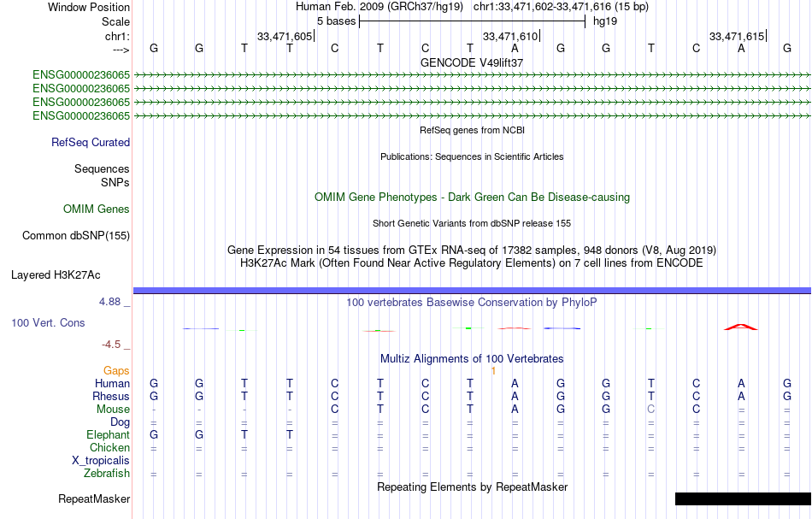
Task: Select the first ENSG00000236065 track label
Action: click(x=81, y=75)
